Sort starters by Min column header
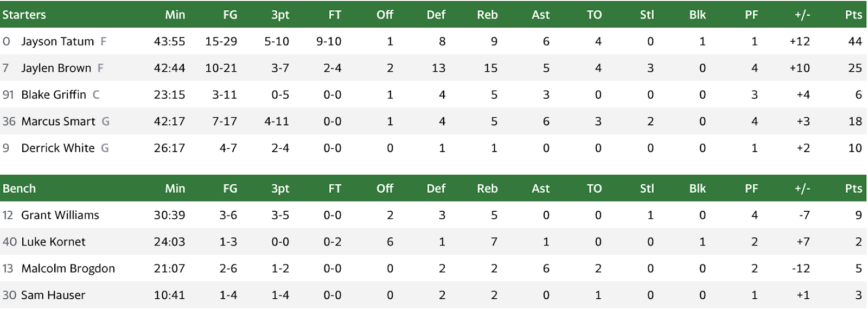The image size is (868, 309). click(175, 15)
